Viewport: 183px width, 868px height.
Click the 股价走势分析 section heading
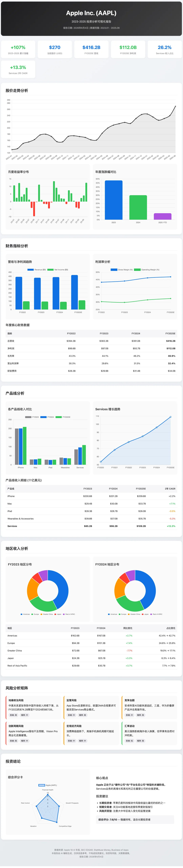coord(17,91)
